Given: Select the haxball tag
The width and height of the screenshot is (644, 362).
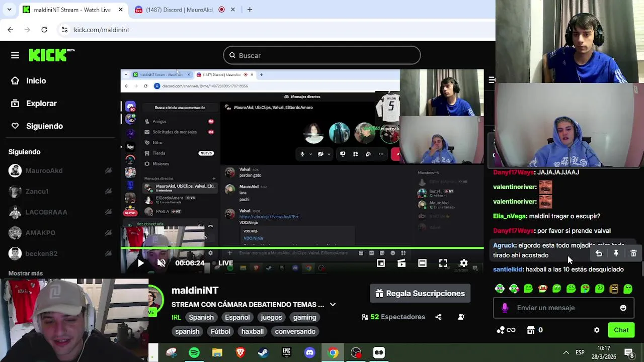Looking at the screenshot, I should click(252, 331).
